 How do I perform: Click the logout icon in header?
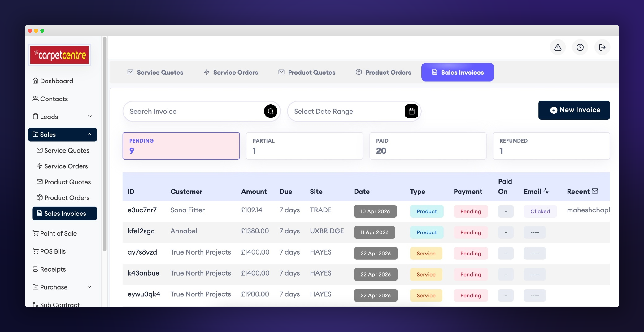pos(602,47)
